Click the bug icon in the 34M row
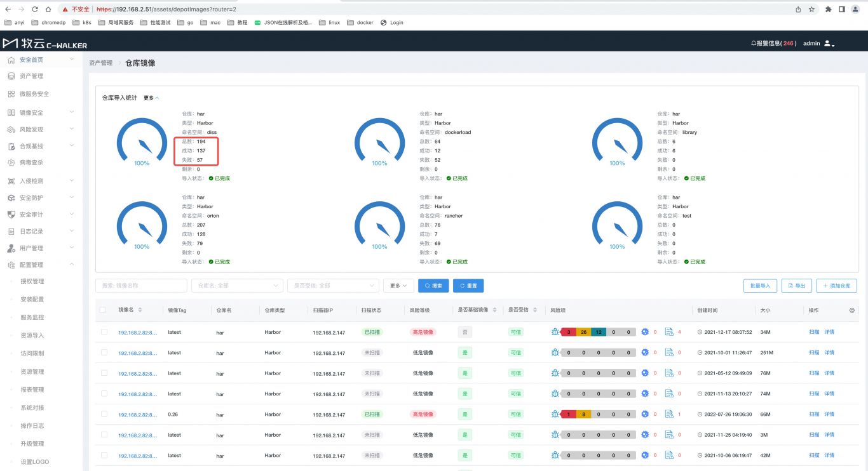 point(555,332)
